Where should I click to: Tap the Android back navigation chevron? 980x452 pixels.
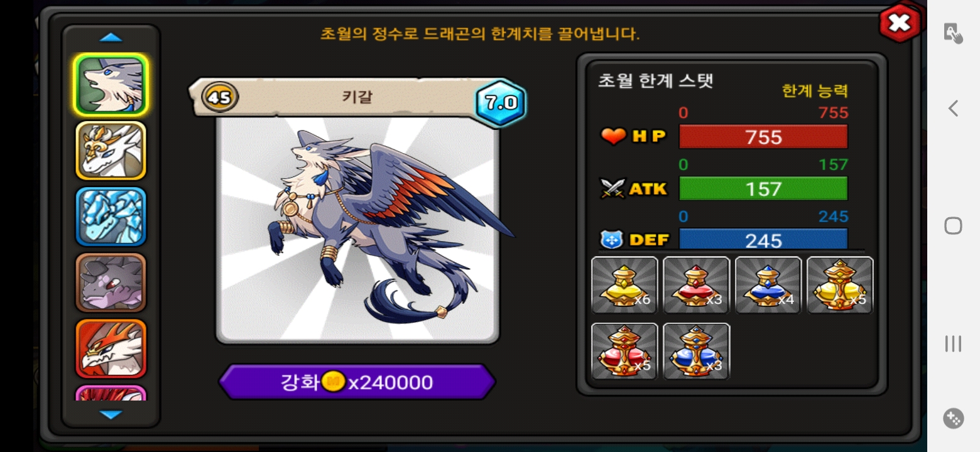pos(953,109)
